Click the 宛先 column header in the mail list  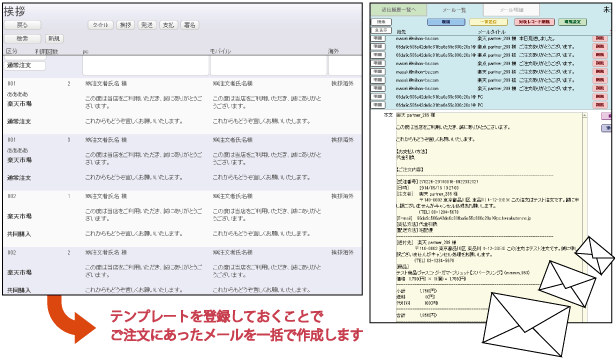(401, 32)
